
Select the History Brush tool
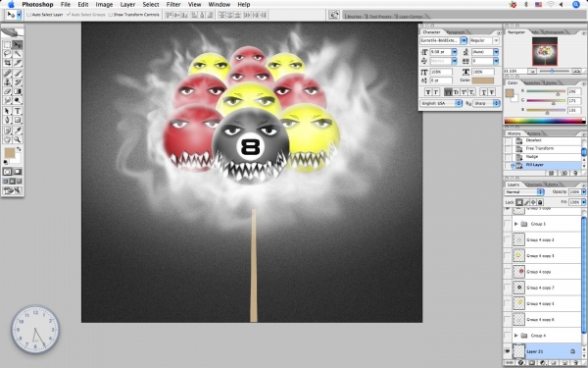pyautogui.click(x=18, y=82)
